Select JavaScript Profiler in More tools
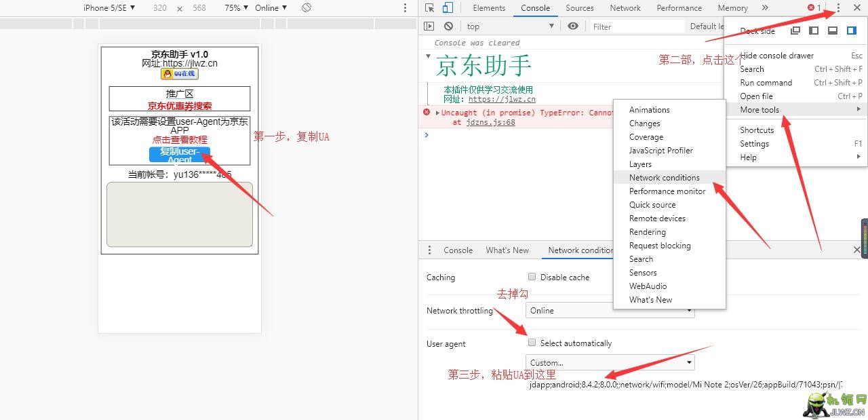Image resolution: width=868 pixels, height=420 pixels. pos(669,151)
